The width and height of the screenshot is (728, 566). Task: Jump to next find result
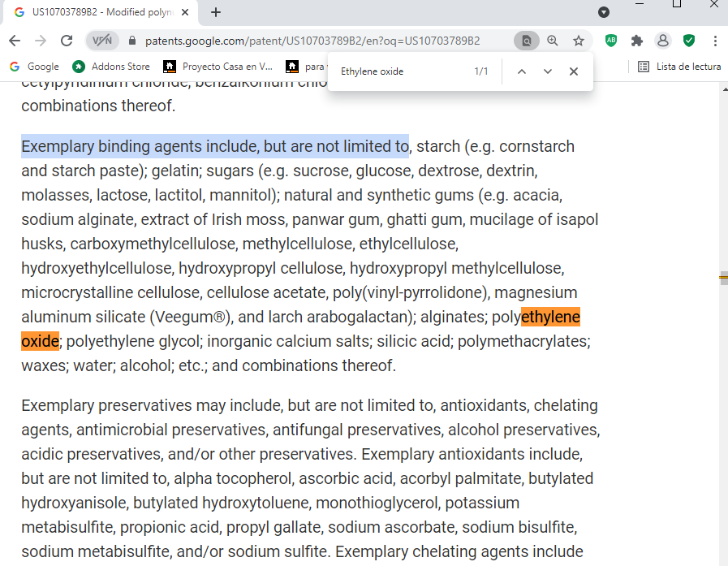click(x=548, y=71)
